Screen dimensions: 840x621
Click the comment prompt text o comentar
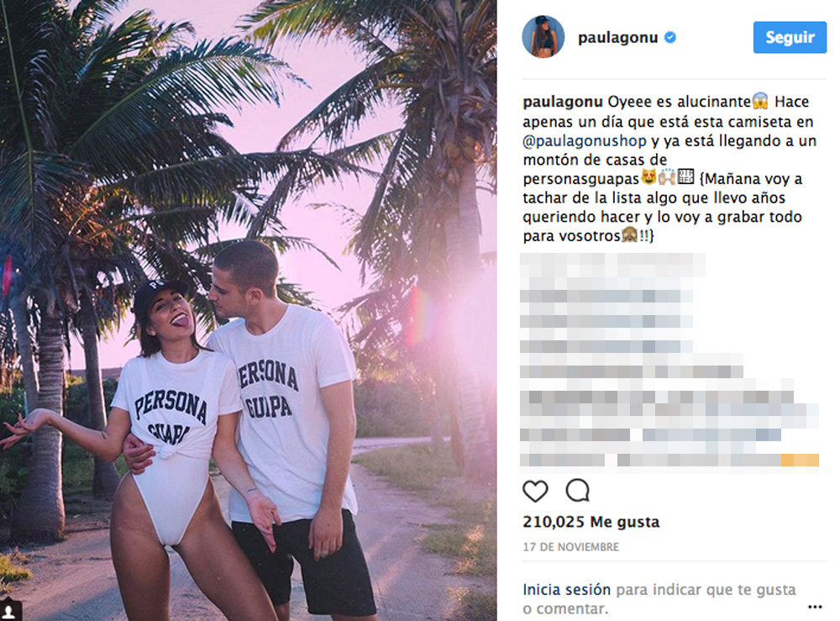click(565, 608)
